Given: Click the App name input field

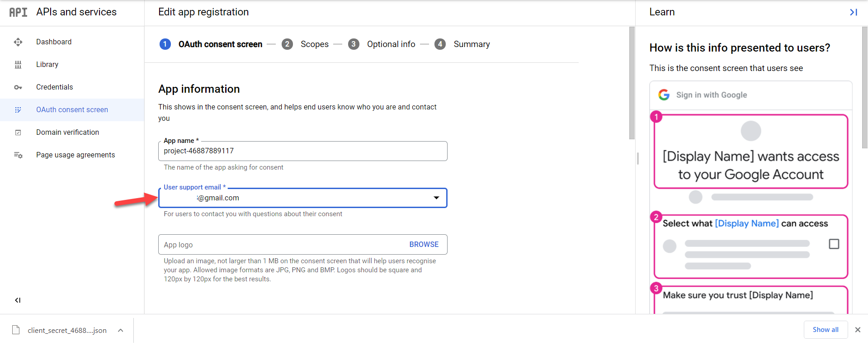Looking at the screenshot, I should pyautogui.click(x=302, y=151).
